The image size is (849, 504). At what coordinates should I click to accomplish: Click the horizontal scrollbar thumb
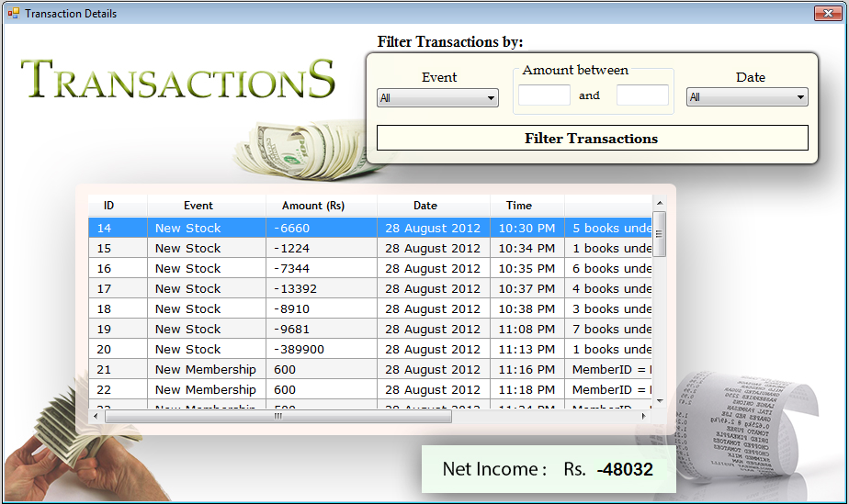tap(277, 416)
